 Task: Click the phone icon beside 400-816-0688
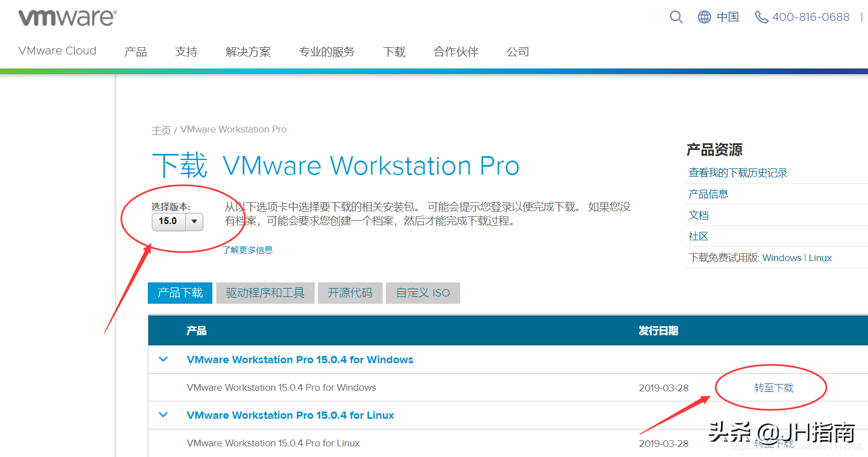(x=761, y=17)
